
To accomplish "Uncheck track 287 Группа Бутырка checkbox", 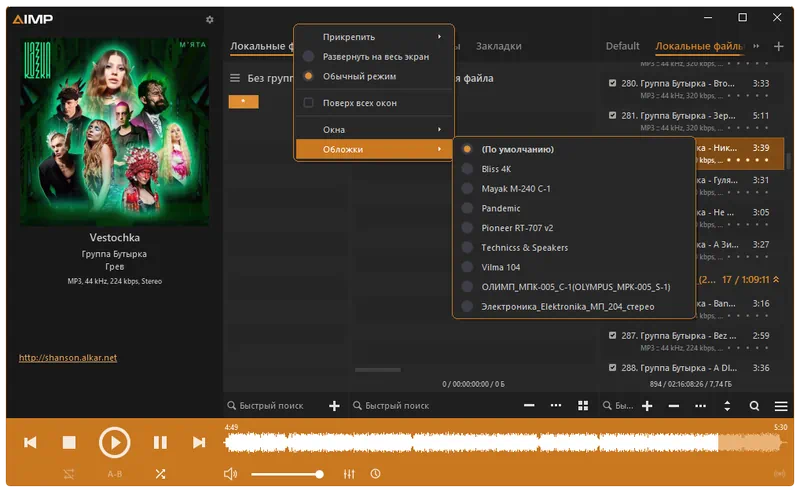I will pos(612,335).
